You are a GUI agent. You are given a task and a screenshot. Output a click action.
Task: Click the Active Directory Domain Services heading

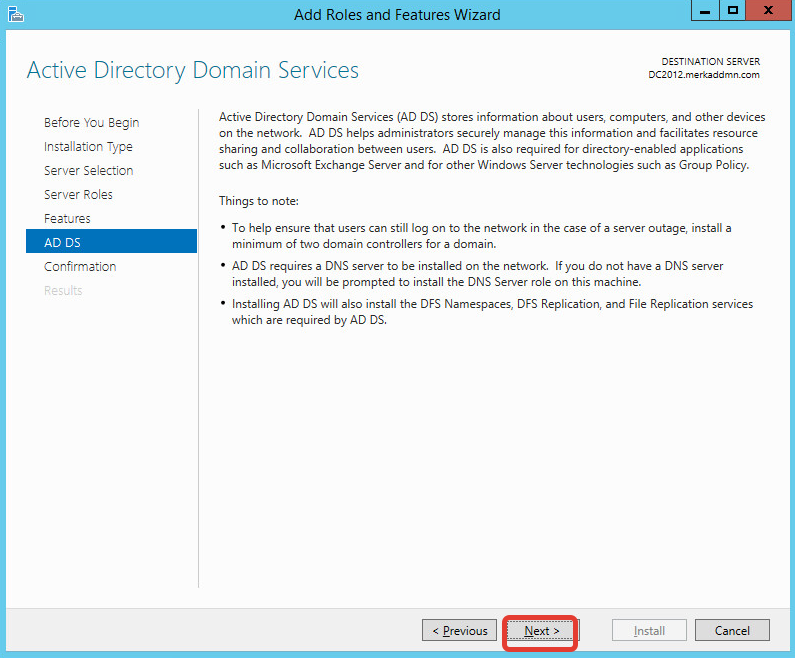click(193, 70)
